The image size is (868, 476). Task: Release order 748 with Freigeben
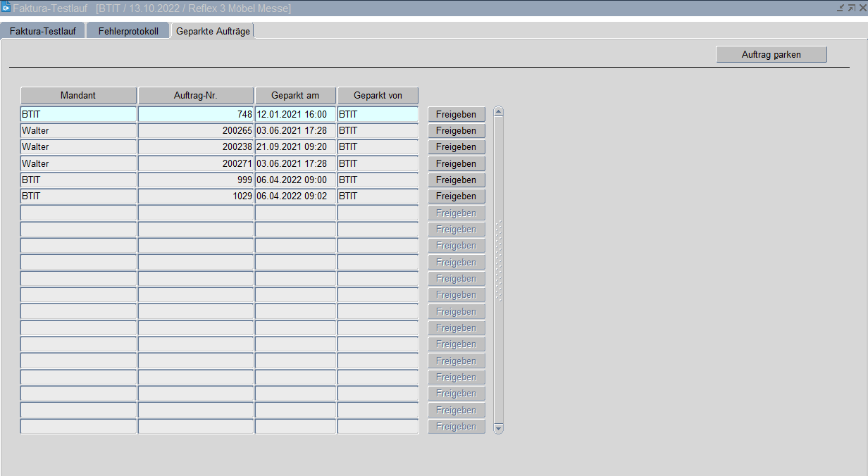pos(457,114)
